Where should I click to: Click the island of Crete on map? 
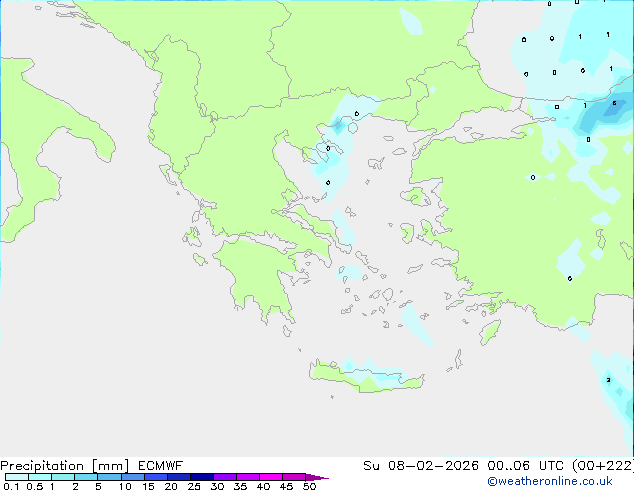coord(366,376)
